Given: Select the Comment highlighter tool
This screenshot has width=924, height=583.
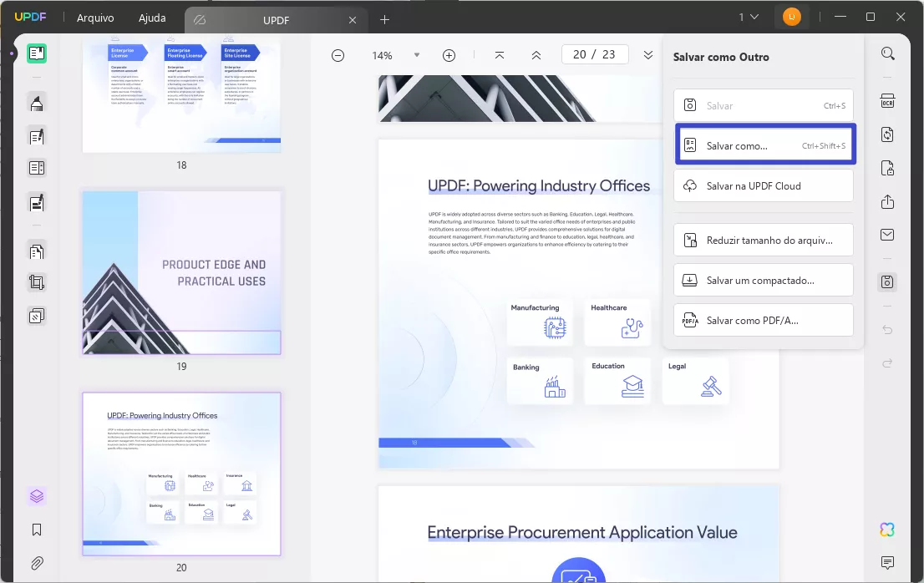Looking at the screenshot, I should (37, 104).
